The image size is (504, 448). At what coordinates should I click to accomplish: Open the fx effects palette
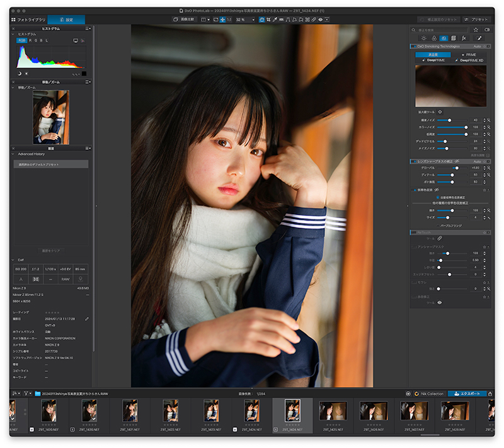click(x=464, y=38)
